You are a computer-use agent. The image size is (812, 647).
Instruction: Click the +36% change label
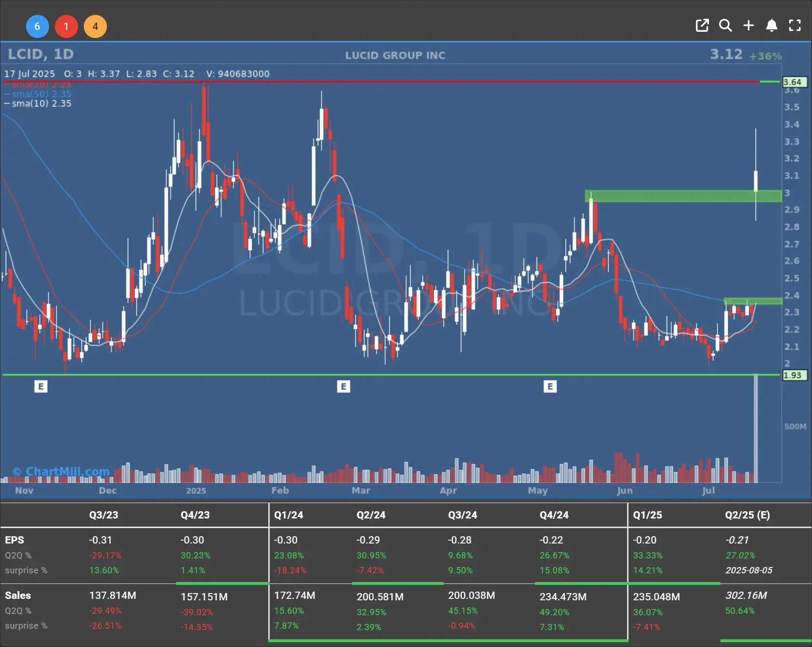pyautogui.click(x=765, y=56)
